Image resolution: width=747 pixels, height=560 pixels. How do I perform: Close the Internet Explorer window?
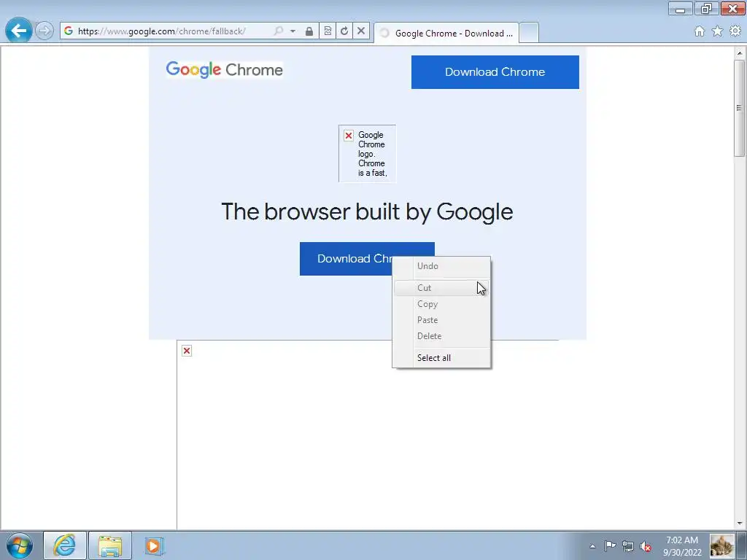pyautogui.click(x=732, y=9)
